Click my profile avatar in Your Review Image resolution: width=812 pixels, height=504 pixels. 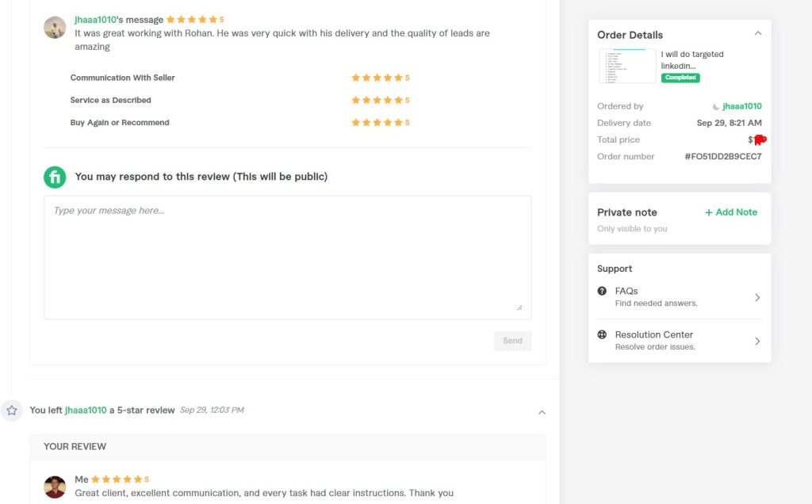point(55,487)
